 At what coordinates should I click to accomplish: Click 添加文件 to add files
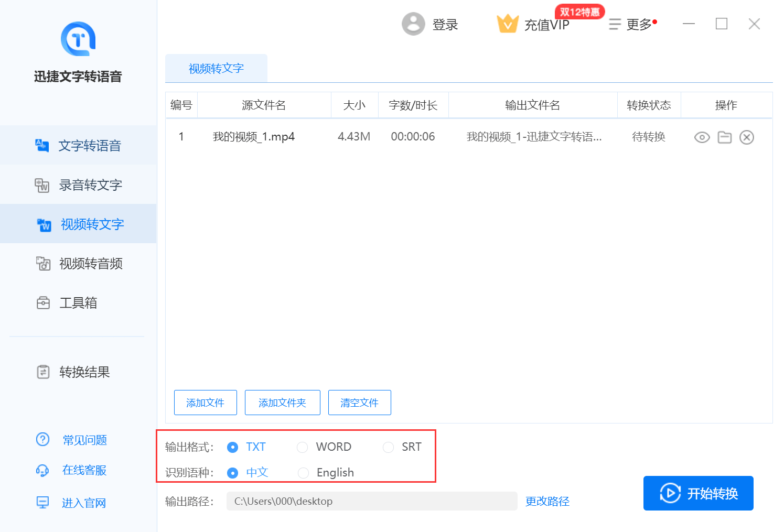point(205,403)
